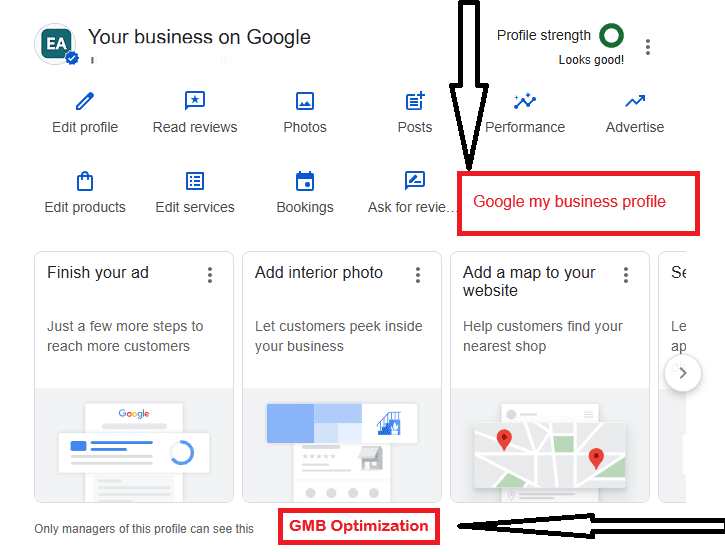Select the Posts icon
Viewport: 725px width, 552px height.
tap(415, 101)
